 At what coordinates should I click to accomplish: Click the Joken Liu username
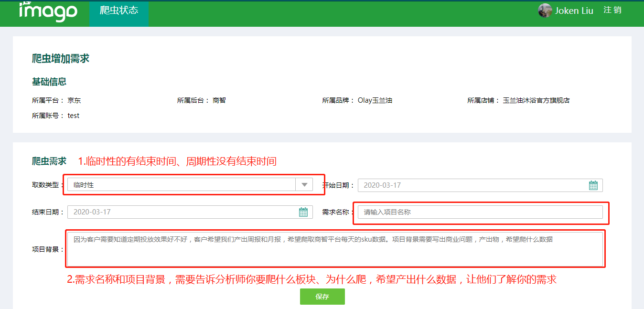click(574, 11)
